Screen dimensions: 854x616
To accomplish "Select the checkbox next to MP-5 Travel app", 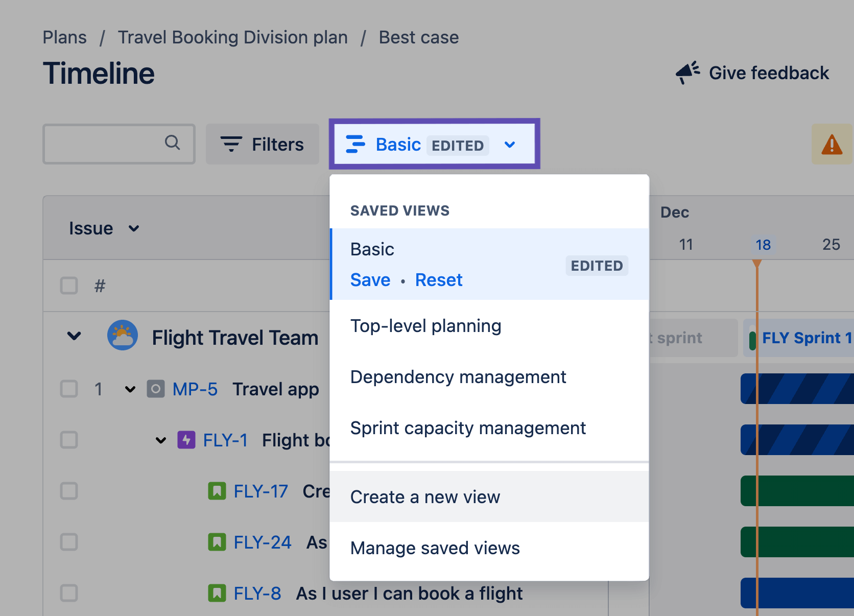I will coord(68,389).
